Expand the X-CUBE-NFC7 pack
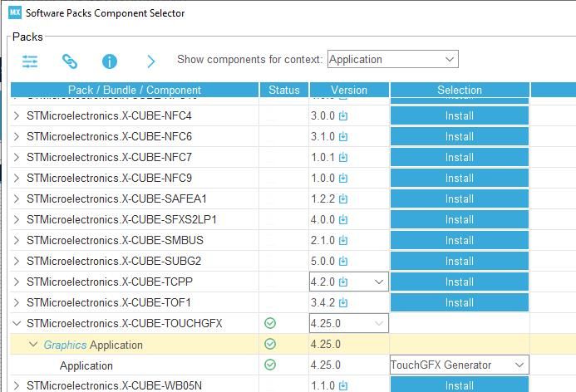This screenshot has width=576, height=392. (x=16, y=158)
